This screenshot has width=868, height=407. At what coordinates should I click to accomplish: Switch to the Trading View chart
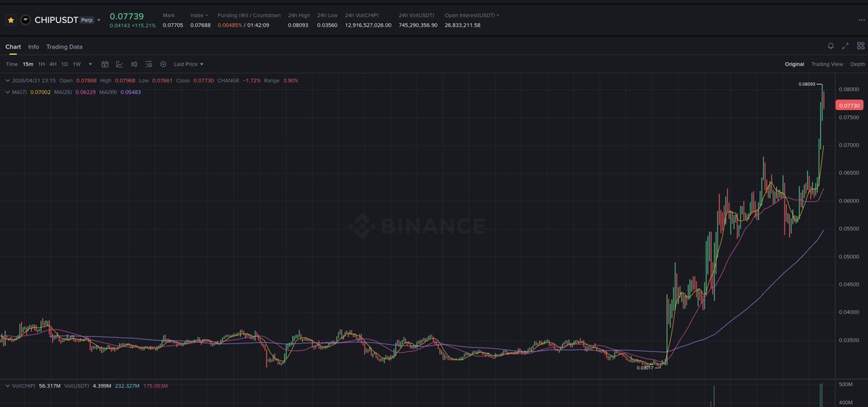(x=827, y=64)
